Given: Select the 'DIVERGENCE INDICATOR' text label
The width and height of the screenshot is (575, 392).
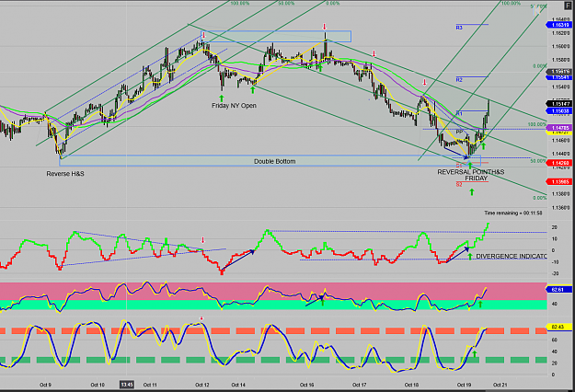Looking at the screenshot, I should [x=512, y=257].
